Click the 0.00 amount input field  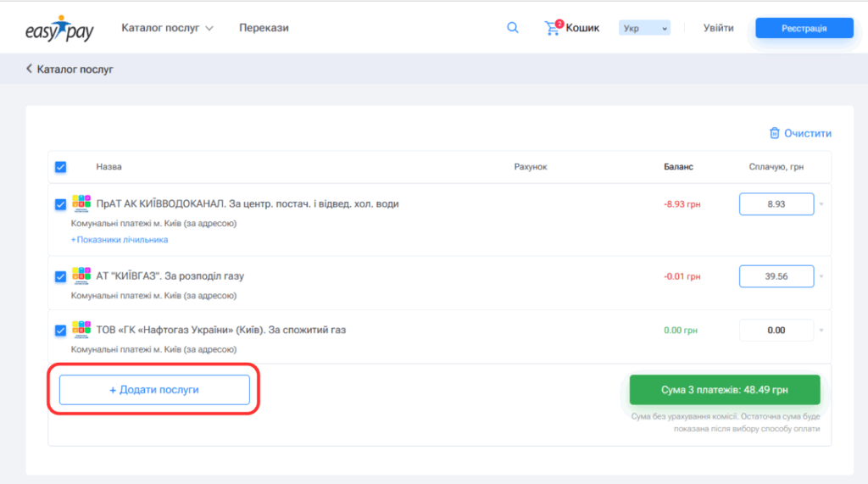tap(776, 330)
